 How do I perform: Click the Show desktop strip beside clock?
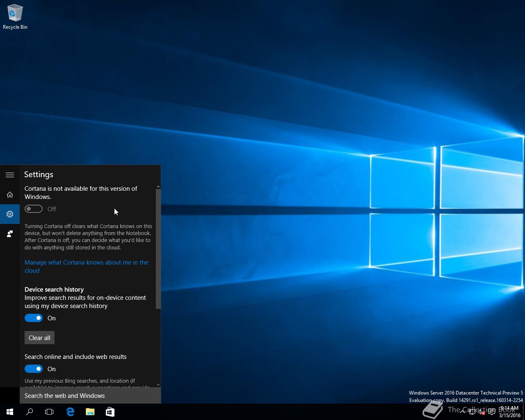[524, 412]
